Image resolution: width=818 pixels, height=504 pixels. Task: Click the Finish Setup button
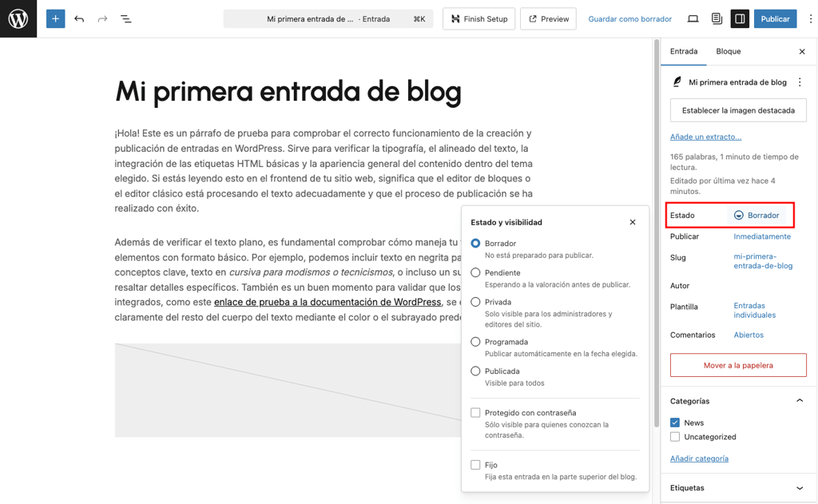479,19
